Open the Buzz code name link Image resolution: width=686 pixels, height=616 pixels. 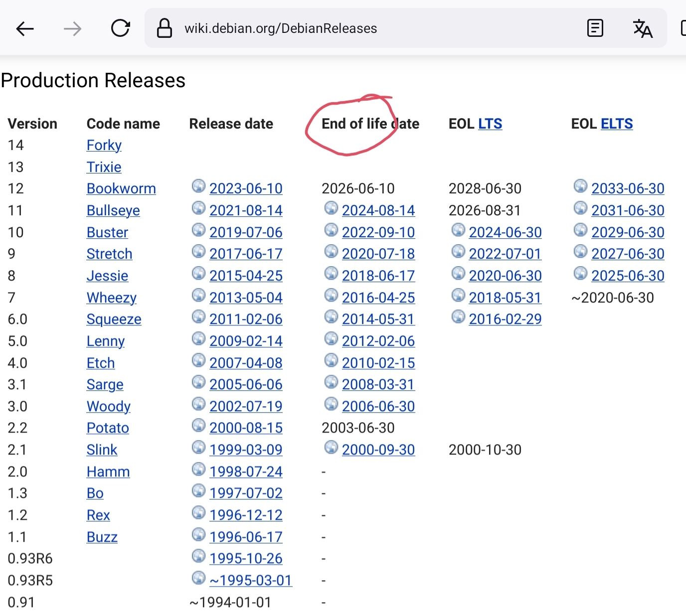pyautogui.click(x=102, y=537)
